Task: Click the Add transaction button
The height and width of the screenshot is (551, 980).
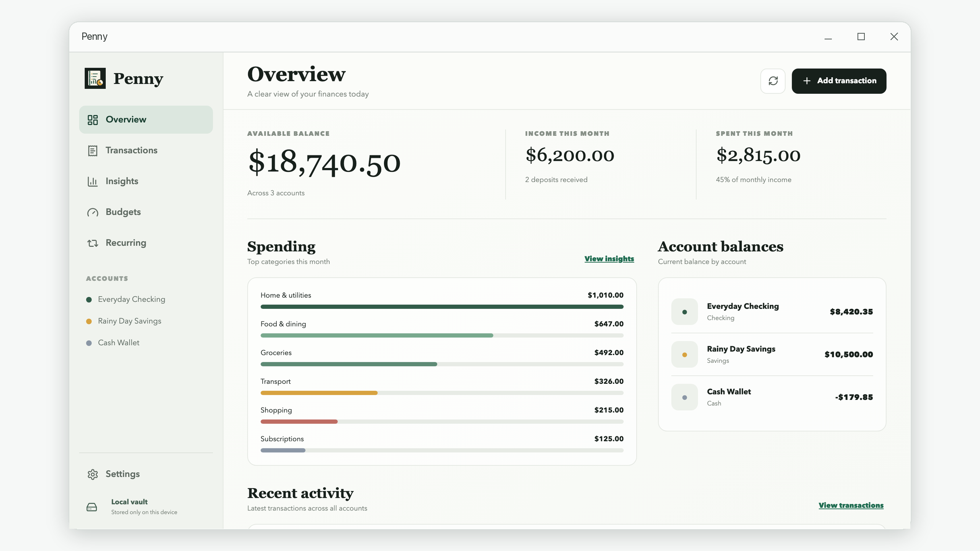Action: (x=839, y=81)
